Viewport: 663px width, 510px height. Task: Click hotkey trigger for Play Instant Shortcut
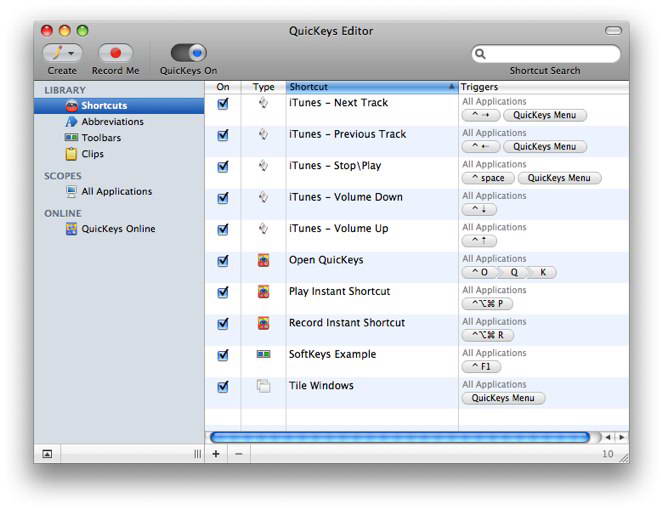[488, 304]
